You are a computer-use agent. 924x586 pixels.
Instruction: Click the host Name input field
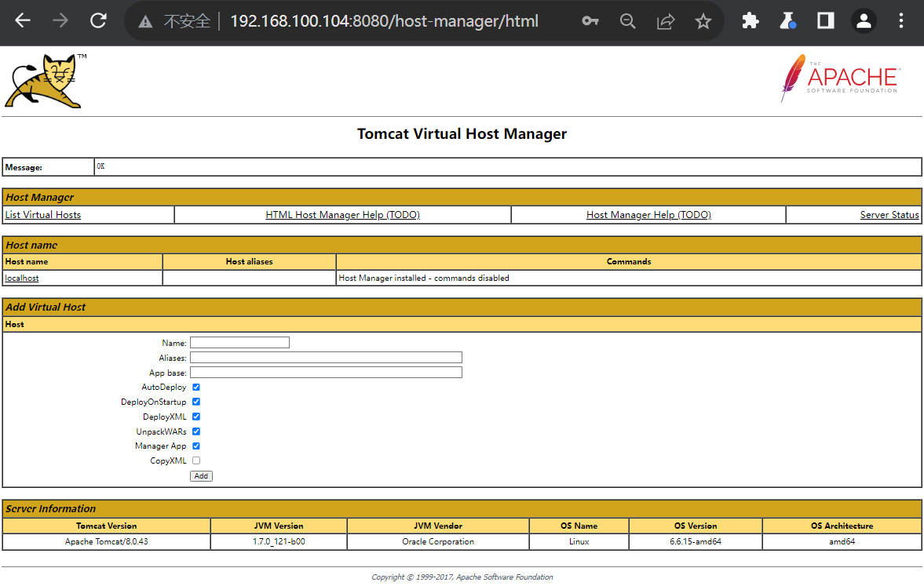[239, 343]
